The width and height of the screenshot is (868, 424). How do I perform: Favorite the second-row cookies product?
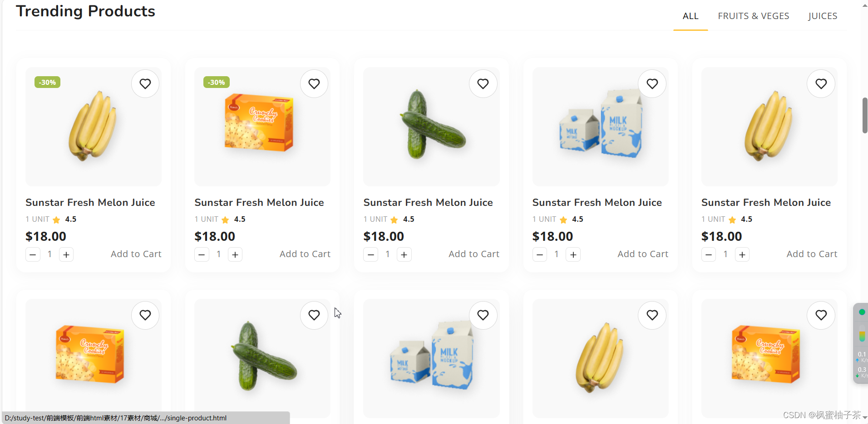point(145,315)
